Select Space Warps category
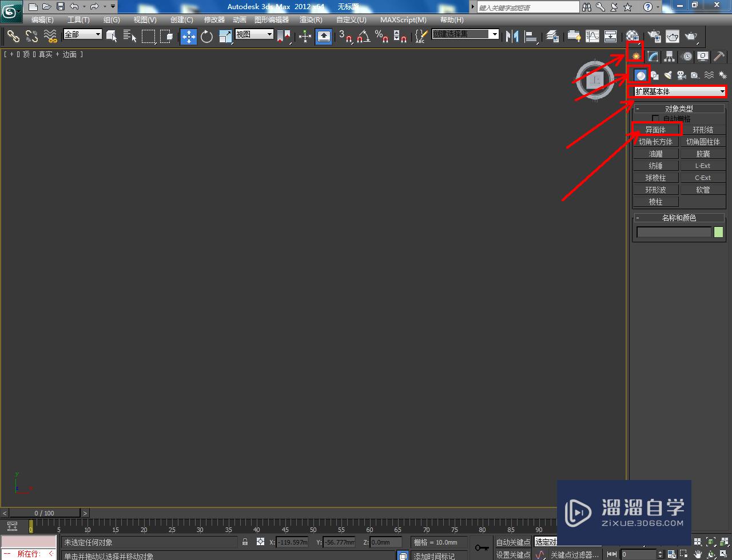Screen dimensions: 732x560 tap(709, 75)
